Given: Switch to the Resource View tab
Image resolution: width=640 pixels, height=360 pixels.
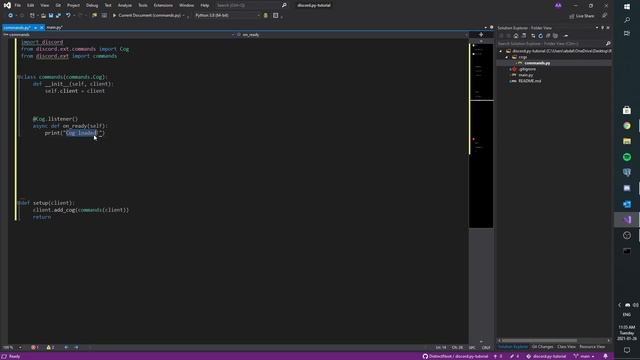Looking at the screenshot, I should tap(592, 347).
